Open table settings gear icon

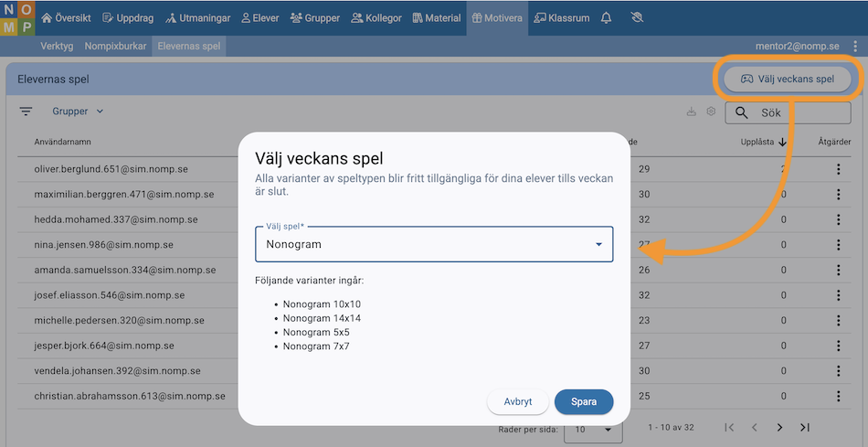click(x=711, y=112)
